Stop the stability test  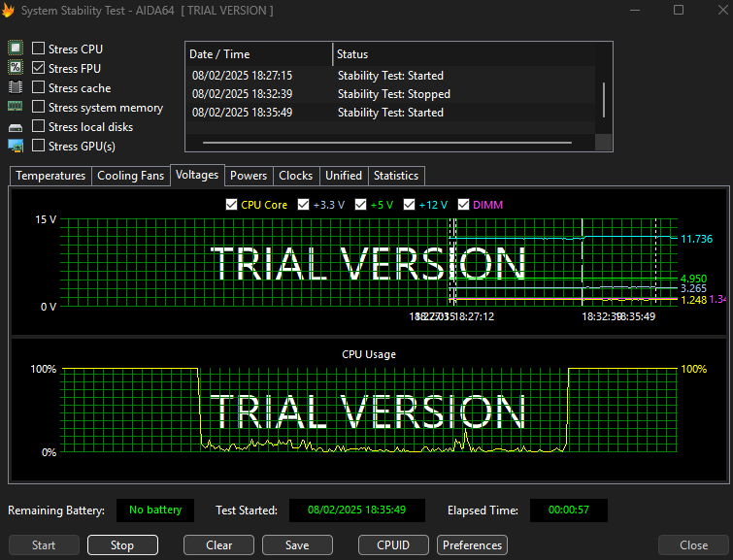coord(122,545)
